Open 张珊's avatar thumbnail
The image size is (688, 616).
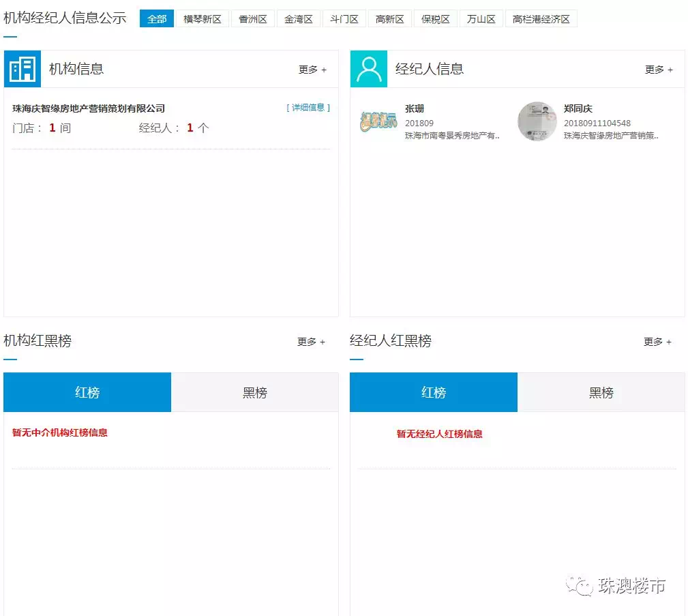click(x=378, y=122)
